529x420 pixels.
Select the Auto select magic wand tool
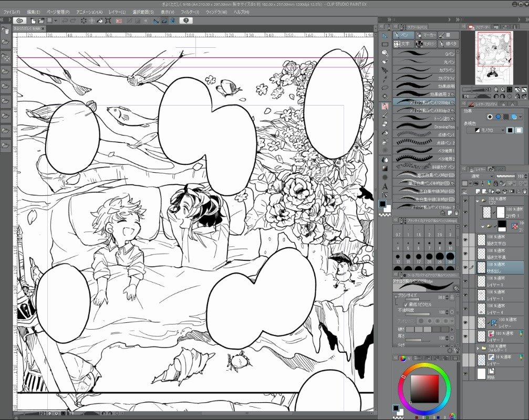coord(385,97)
